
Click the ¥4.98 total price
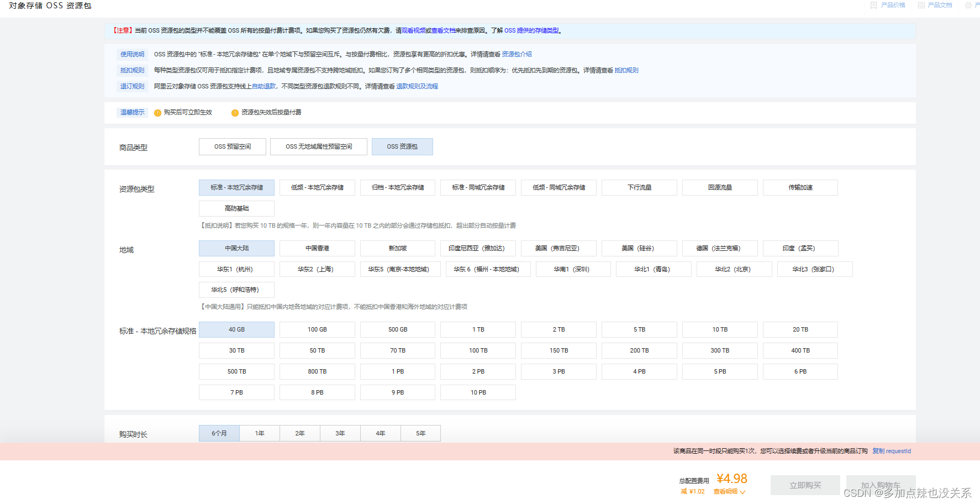[732, 479]
